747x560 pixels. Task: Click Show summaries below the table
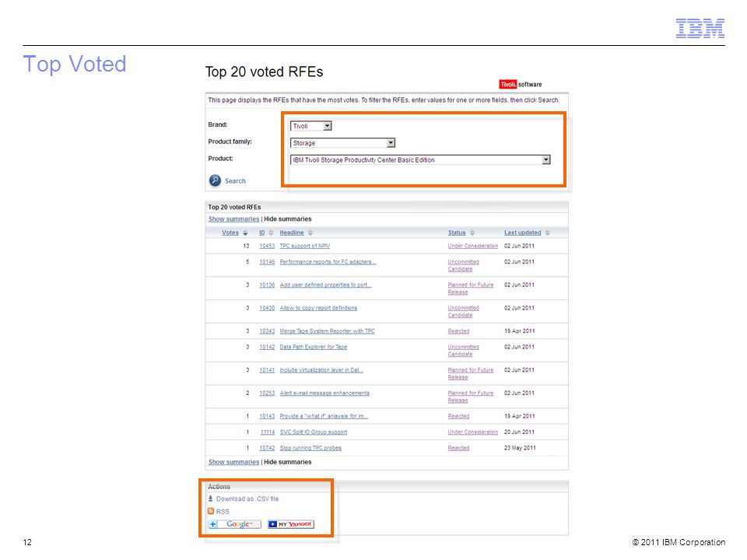(234, 462)
